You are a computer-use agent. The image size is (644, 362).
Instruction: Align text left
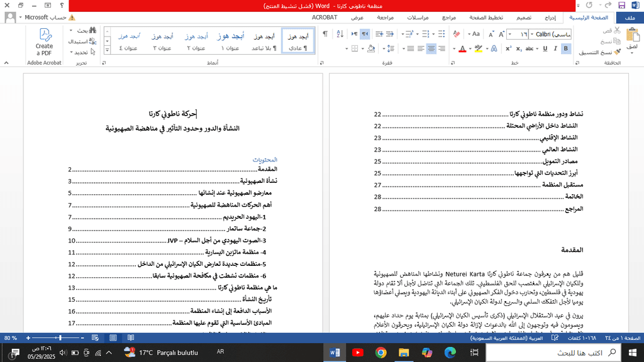(421, 48)
